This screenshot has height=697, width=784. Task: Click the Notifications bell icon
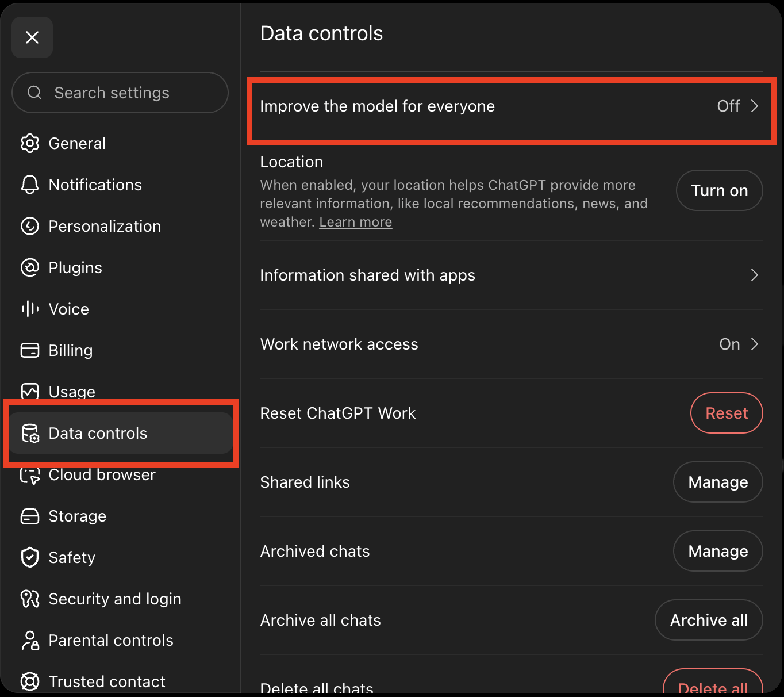(x=30, y=185)
